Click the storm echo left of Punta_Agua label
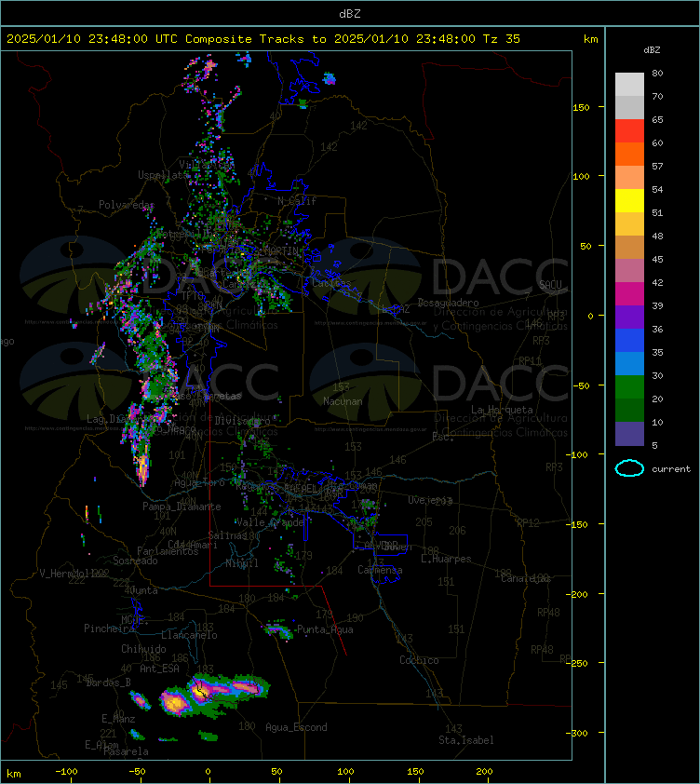The image size is (700, 784). click(x=278, y=630)
